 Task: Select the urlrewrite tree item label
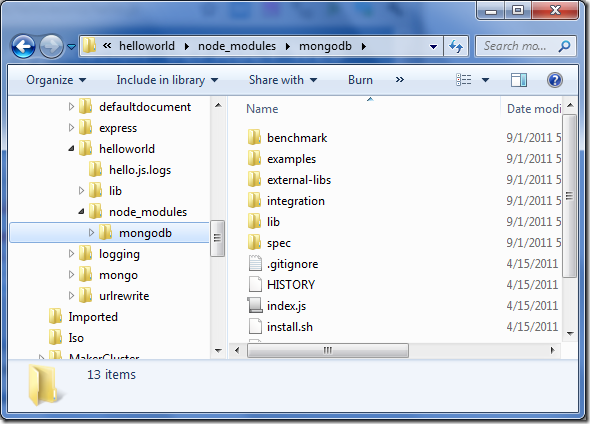point(124,296)
